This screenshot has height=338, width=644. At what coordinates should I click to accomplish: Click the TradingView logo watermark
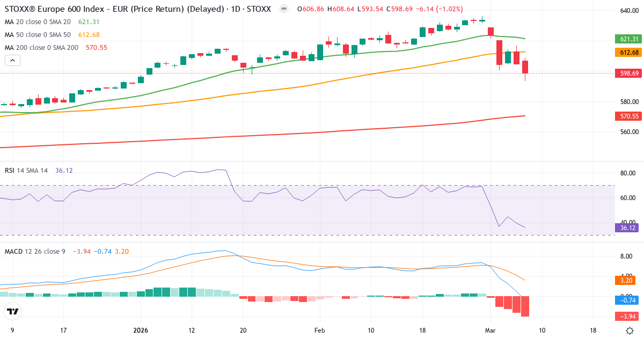(13, 311)
